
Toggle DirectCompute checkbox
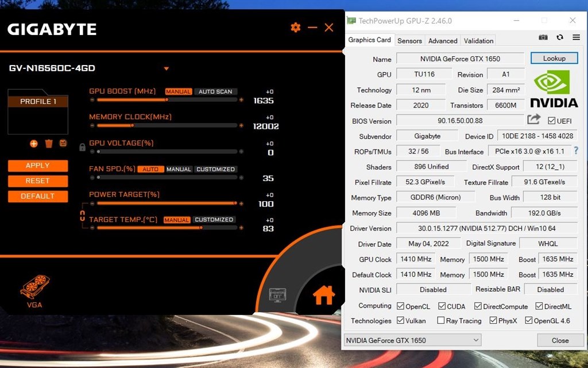[x=478, y=306]
